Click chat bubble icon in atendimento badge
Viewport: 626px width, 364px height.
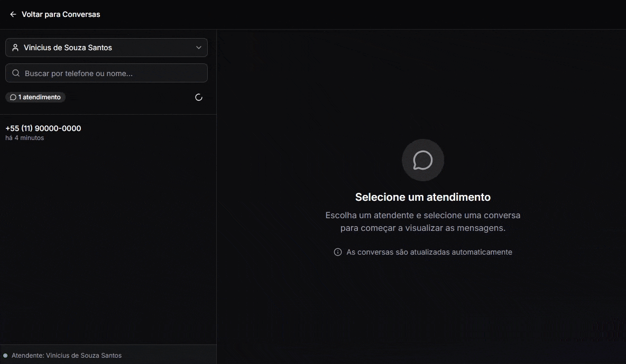[x=13, y=97]
